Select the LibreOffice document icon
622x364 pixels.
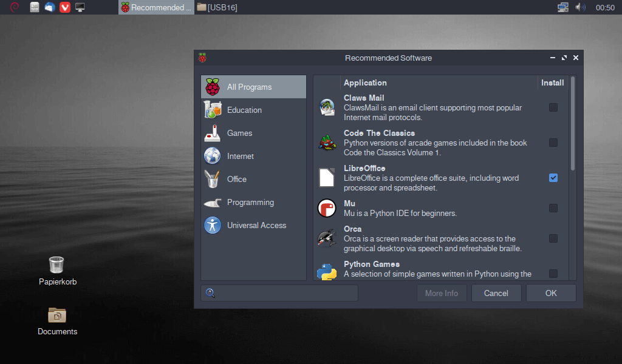point(327,177)
